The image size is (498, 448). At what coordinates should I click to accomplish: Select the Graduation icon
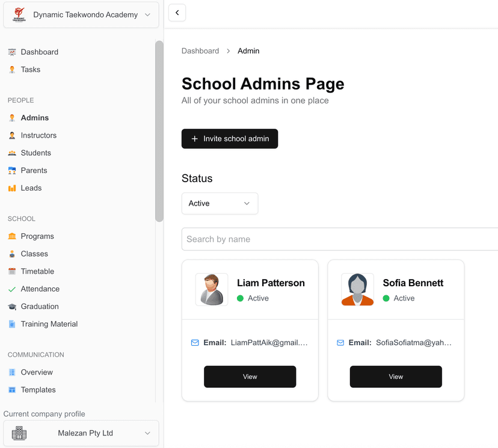[11, 306]
